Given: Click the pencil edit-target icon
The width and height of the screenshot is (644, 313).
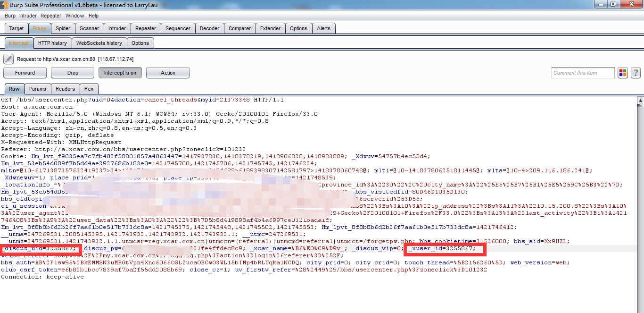Looking at the screenshot, I should pos(8,59).
